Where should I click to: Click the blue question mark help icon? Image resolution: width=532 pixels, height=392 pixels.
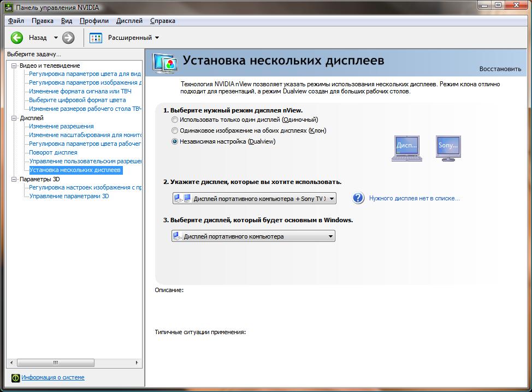pos(358,198)
